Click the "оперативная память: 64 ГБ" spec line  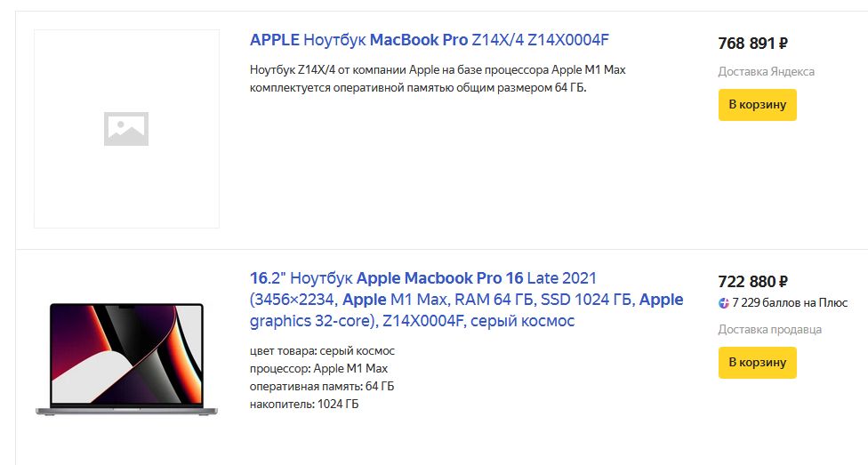click(322, 387)
